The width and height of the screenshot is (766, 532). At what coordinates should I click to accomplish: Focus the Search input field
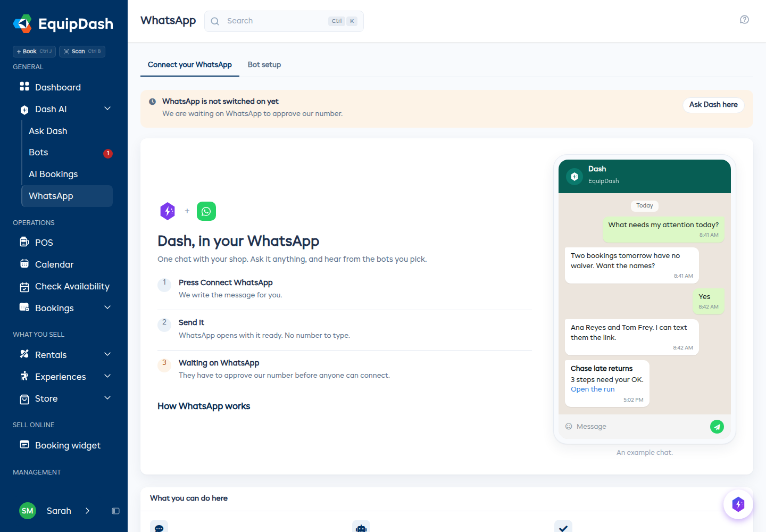[284, 21]
